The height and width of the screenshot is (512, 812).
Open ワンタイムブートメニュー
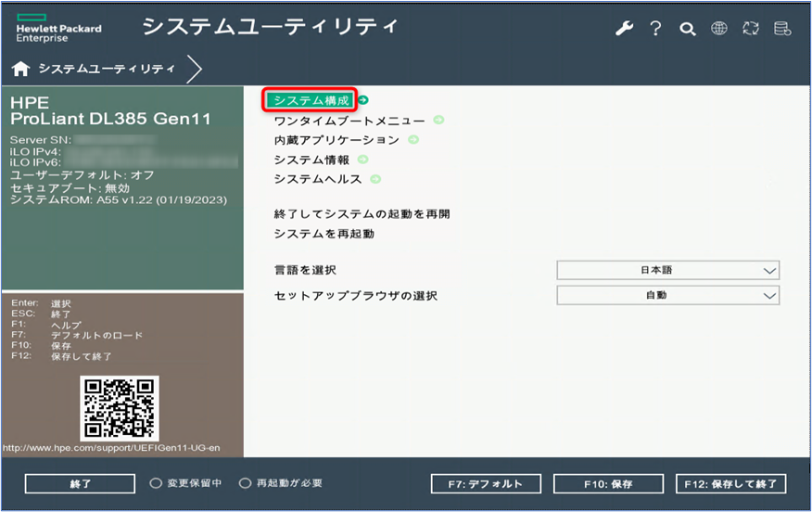(349, 121)
